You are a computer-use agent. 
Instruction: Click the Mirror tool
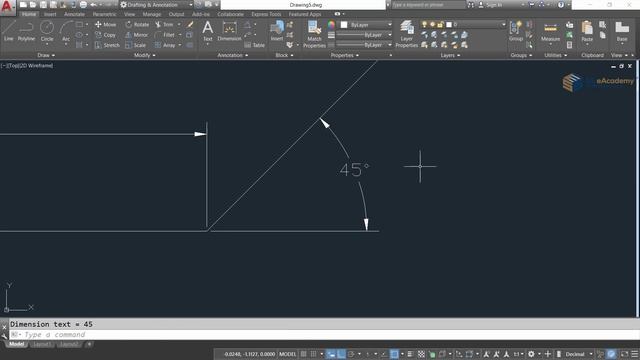point(137,35)
